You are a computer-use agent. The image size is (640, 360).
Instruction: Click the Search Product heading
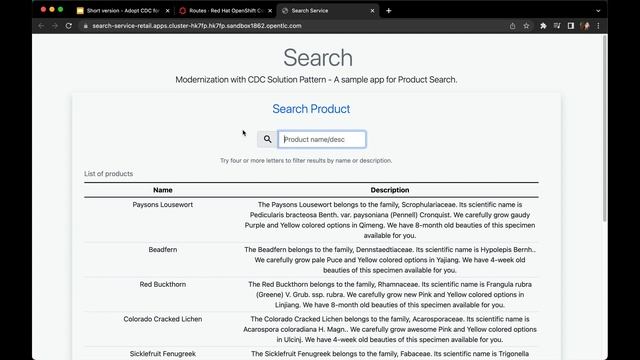click(x=311, y=109)
